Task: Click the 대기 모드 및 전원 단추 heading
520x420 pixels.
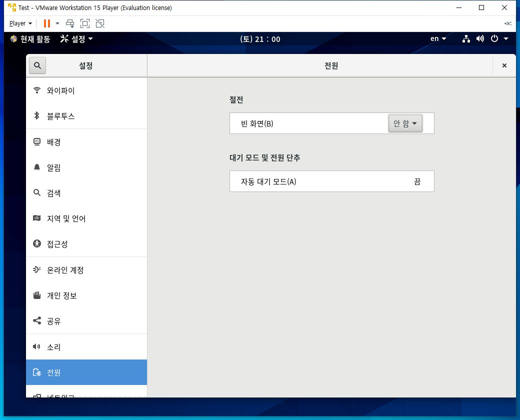Action: pos(265,158)
